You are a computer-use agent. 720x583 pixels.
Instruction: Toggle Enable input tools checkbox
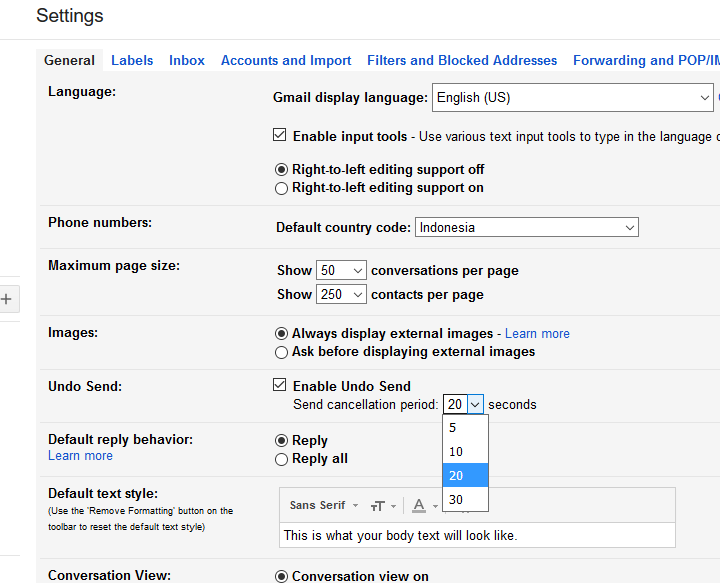(279, 135)
